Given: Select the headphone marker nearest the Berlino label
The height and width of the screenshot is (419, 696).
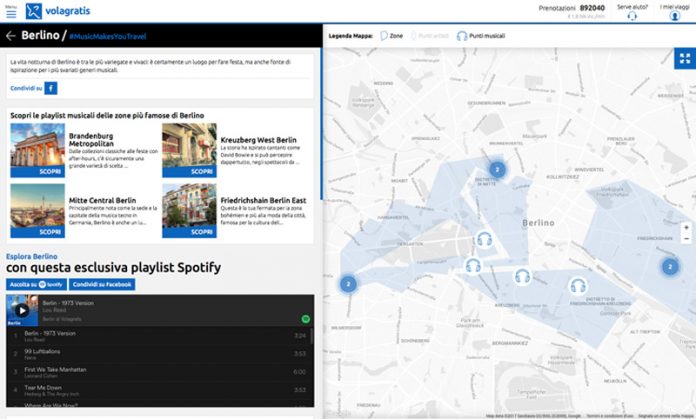Looking at the screenshot, I should click(x=484, y=240).
